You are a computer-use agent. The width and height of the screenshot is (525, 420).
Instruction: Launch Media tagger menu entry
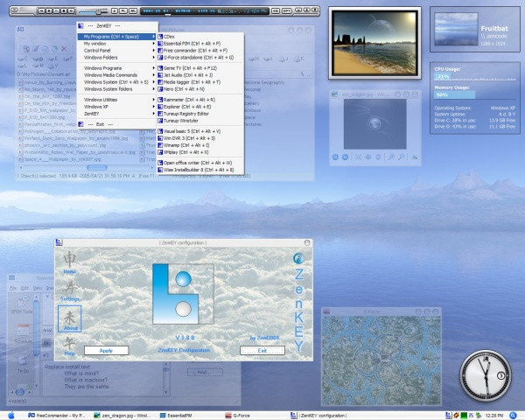[199, 82]
